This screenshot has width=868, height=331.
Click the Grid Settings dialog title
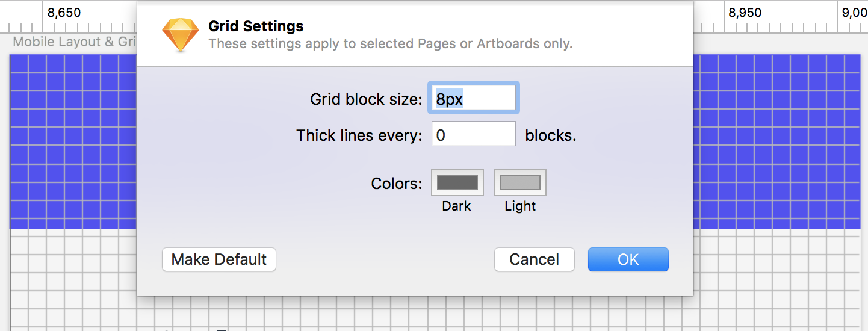(x=256, y=26)
